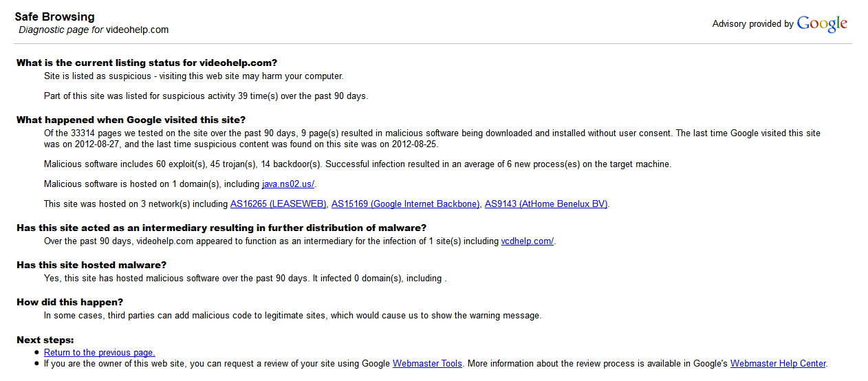
Task: Click the 'Advisory provided by' text
Action: (752, 24)
